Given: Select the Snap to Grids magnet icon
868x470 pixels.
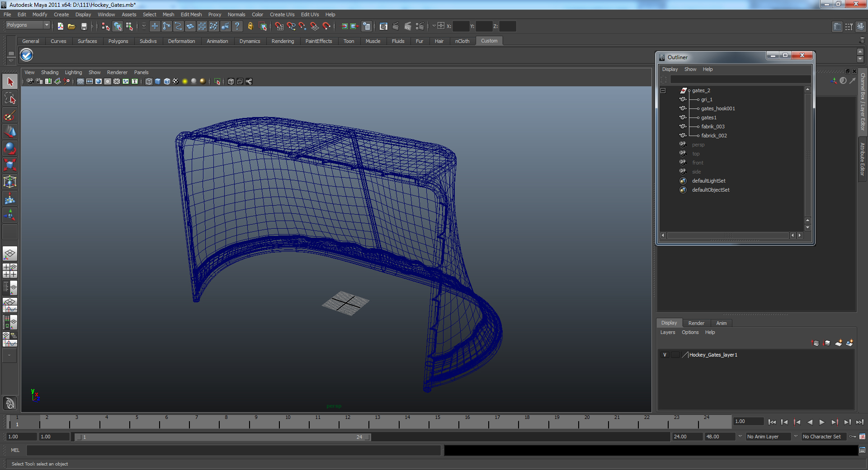Looking at the screenshot, I should coord(280,26).
